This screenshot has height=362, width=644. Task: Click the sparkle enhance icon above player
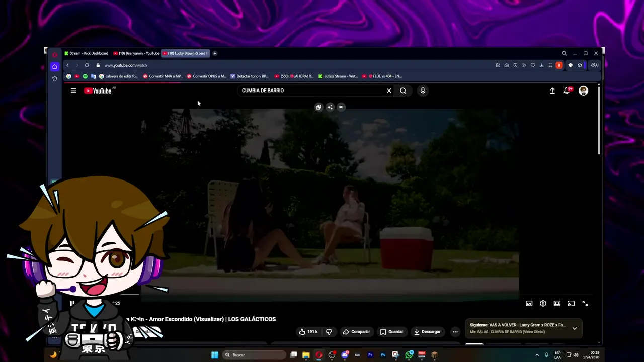point(330,107)
